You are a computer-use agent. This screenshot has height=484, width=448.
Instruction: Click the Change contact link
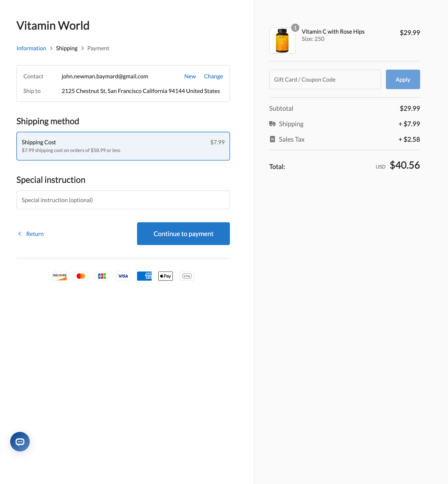[213, 76]
